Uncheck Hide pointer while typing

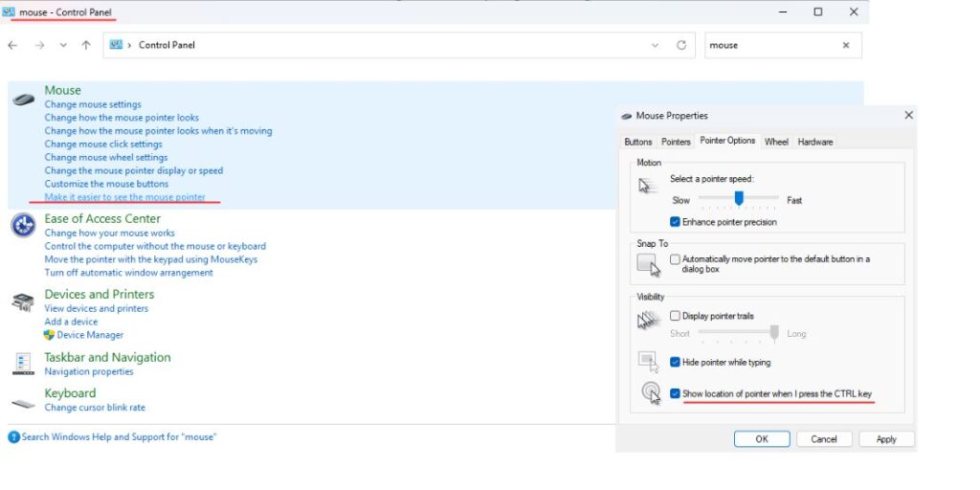676,363
